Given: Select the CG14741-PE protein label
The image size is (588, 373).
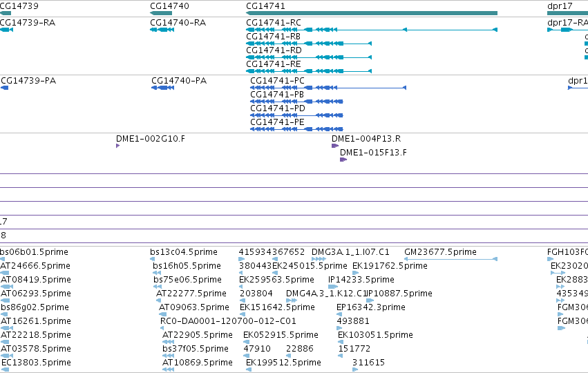Looking at the screenshot, I should point(278,122).
